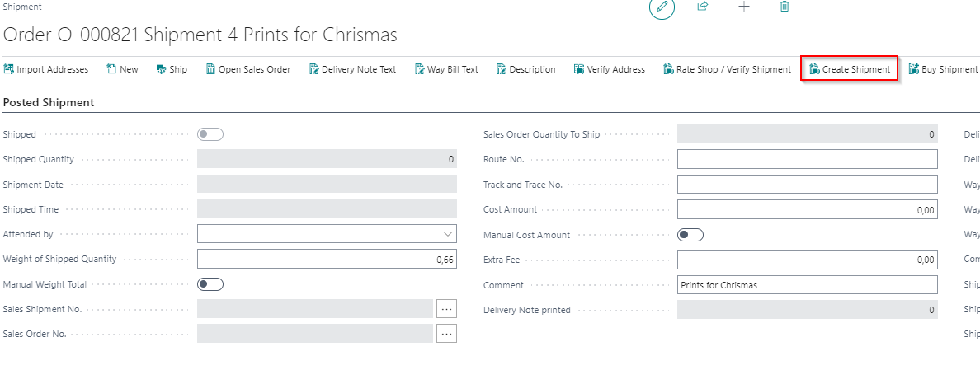
Task: Click Import Addresses action
Action: 46,69
